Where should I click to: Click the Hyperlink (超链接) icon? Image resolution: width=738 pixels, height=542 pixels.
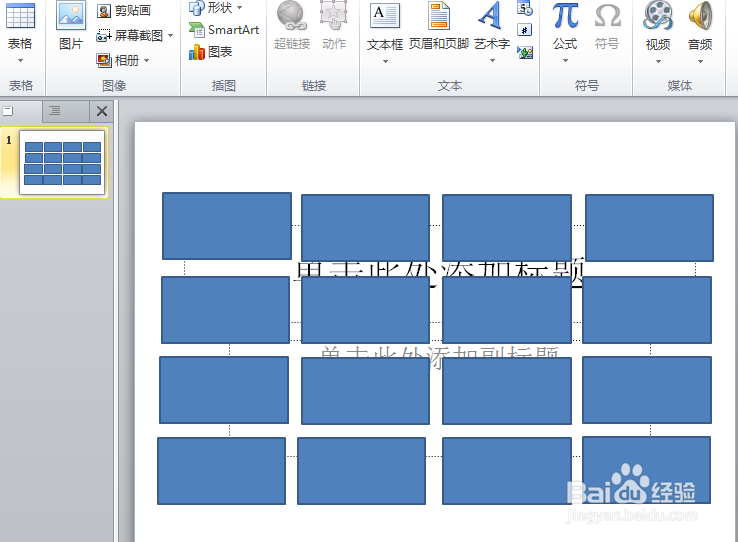(292, 16)
